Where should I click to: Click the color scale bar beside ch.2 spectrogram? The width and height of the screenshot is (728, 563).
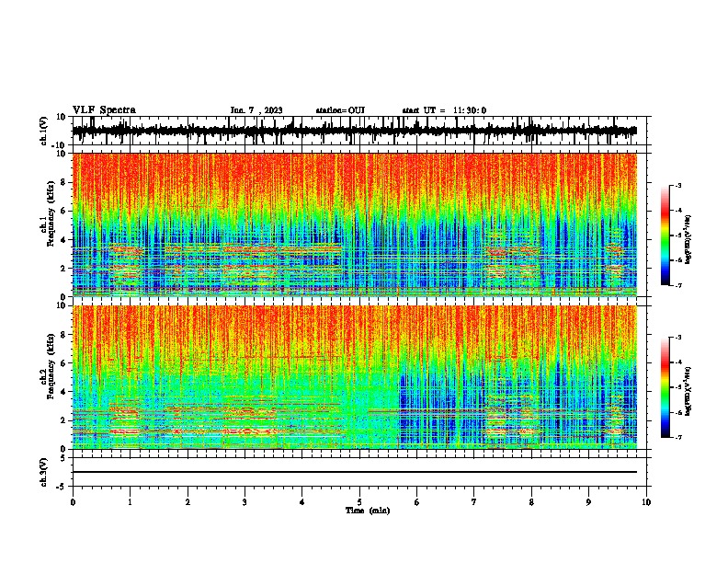[665, 387]
